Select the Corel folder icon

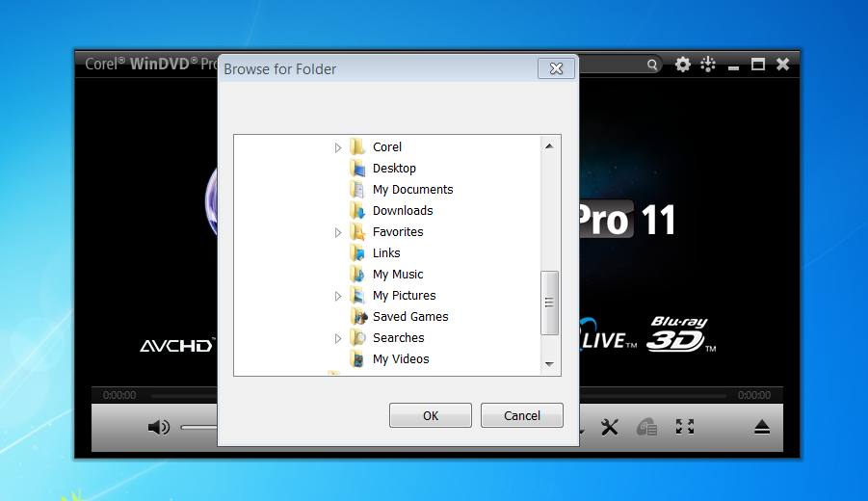[x=358, y=146]
